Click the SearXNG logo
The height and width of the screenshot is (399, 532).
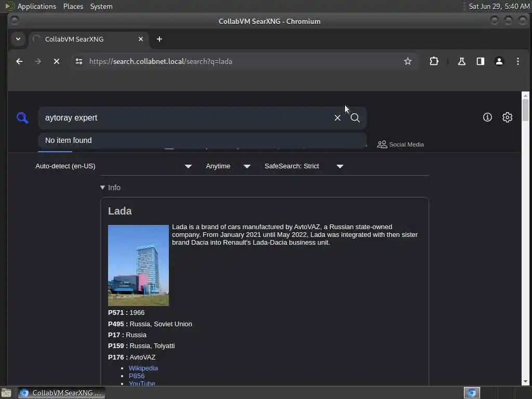22,118
